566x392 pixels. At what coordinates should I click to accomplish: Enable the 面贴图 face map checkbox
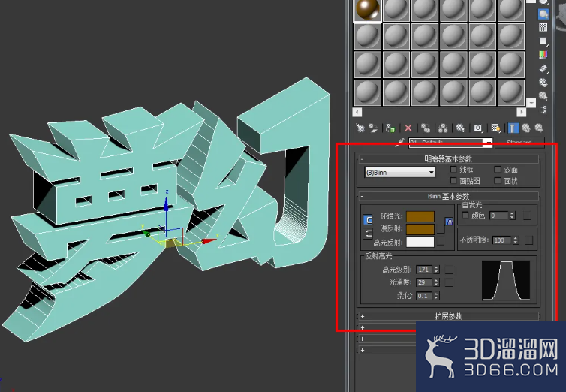453,180
